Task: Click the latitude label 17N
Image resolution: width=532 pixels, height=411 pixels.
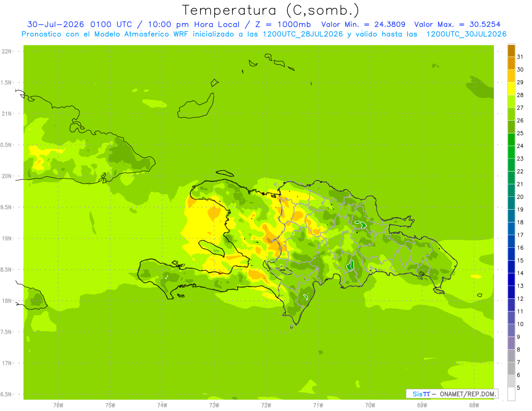Action: click(x=7, y=363)
